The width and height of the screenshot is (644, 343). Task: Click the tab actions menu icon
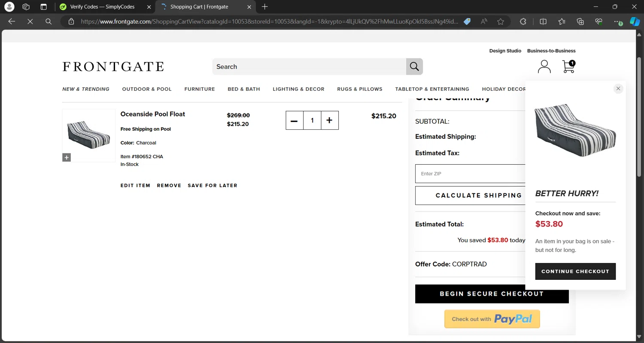tap(43, 7)
